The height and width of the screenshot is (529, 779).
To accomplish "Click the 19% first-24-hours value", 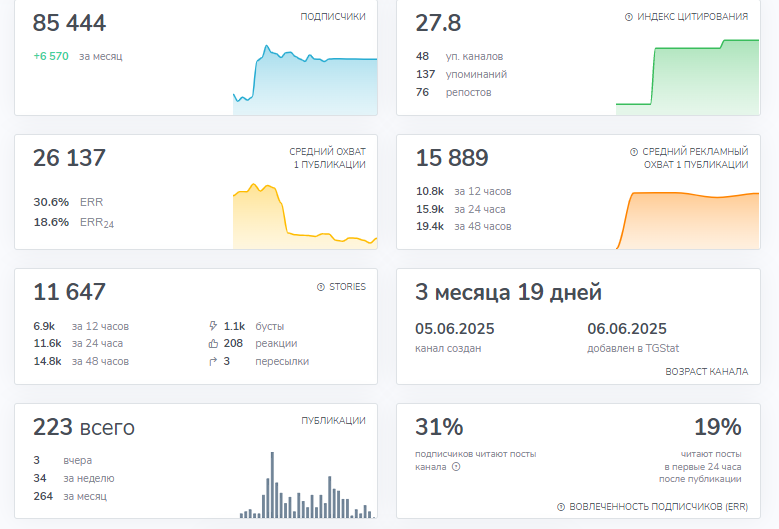I will click(x=717, y=427).
